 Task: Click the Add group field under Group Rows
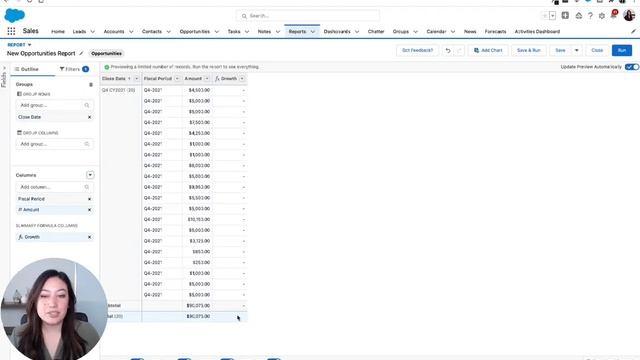tap(54, 105)
